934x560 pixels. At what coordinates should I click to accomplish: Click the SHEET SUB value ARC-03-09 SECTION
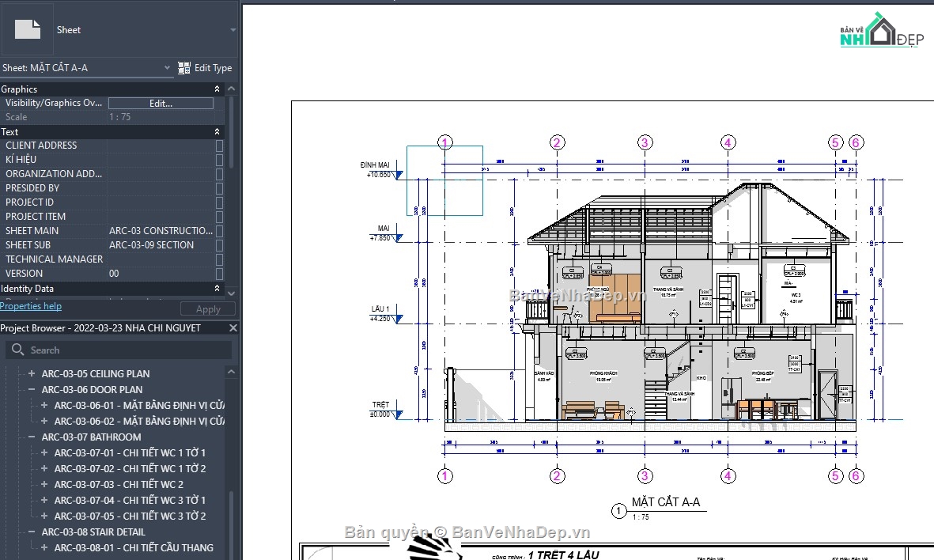coord(151,245)
